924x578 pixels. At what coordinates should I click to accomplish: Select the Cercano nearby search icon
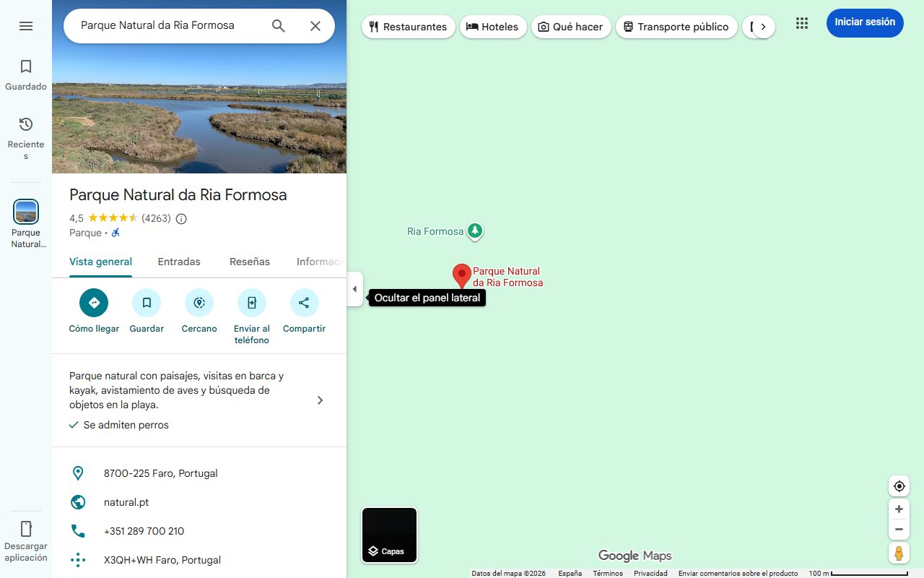point(199,303)
